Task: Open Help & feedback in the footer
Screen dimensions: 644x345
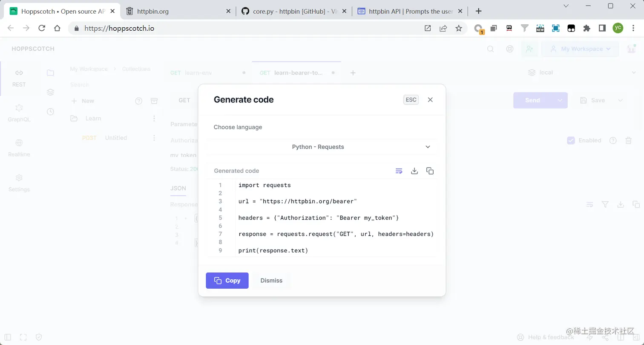Action: (x=545, y=337)
